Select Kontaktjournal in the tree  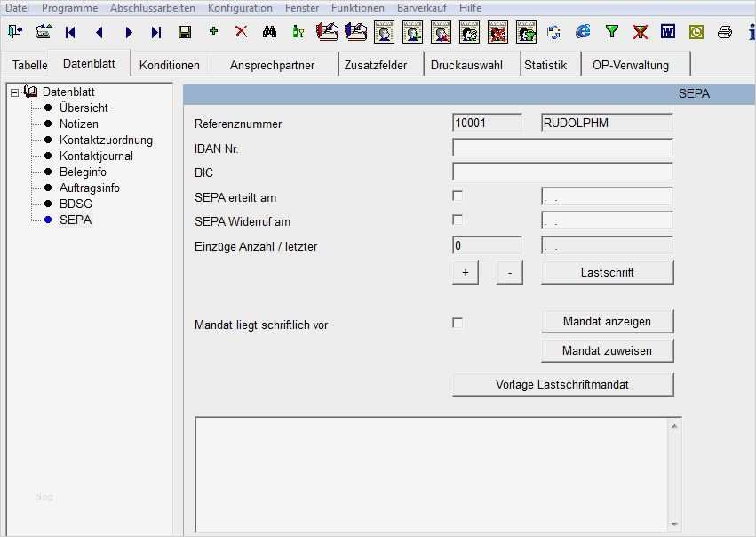[96, 156]
